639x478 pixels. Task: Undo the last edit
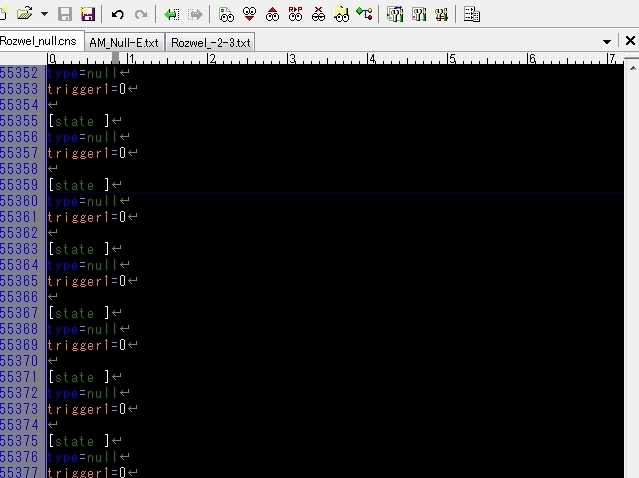pos(118,15)
